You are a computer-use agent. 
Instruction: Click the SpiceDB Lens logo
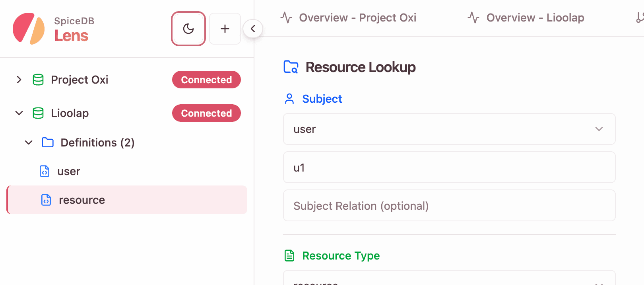[x=29, y=29]
